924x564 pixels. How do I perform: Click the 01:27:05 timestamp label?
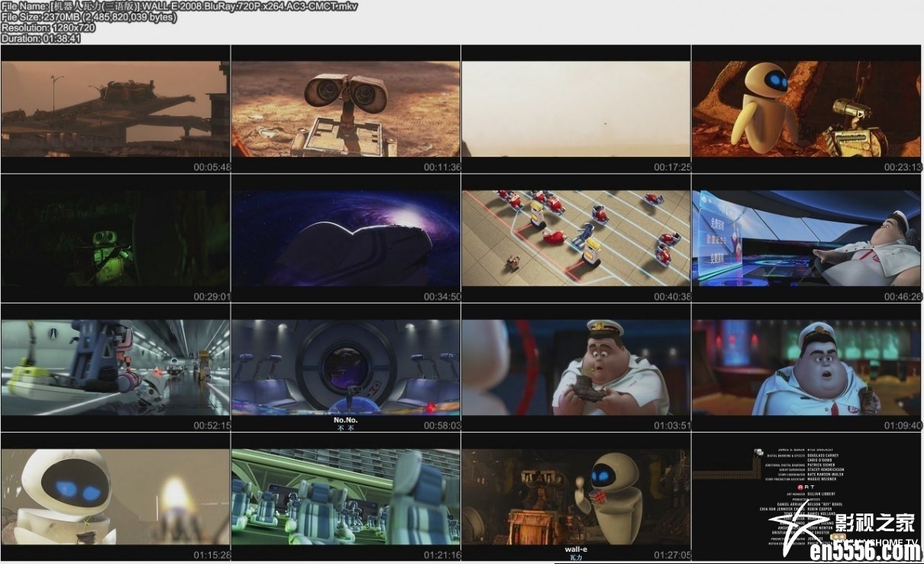(673, 555)
